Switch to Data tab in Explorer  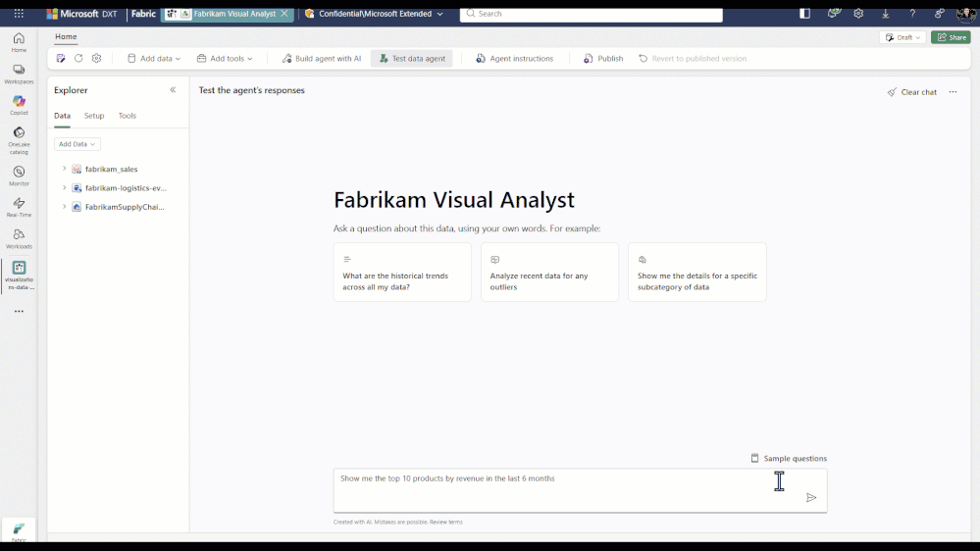pos(62,116)
